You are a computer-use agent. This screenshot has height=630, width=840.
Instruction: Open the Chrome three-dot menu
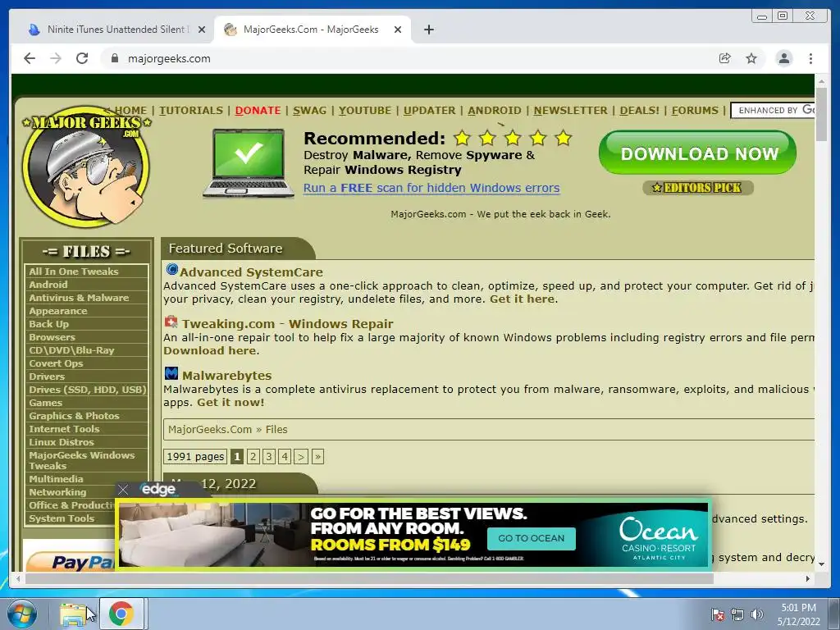(x=810, y=58)
